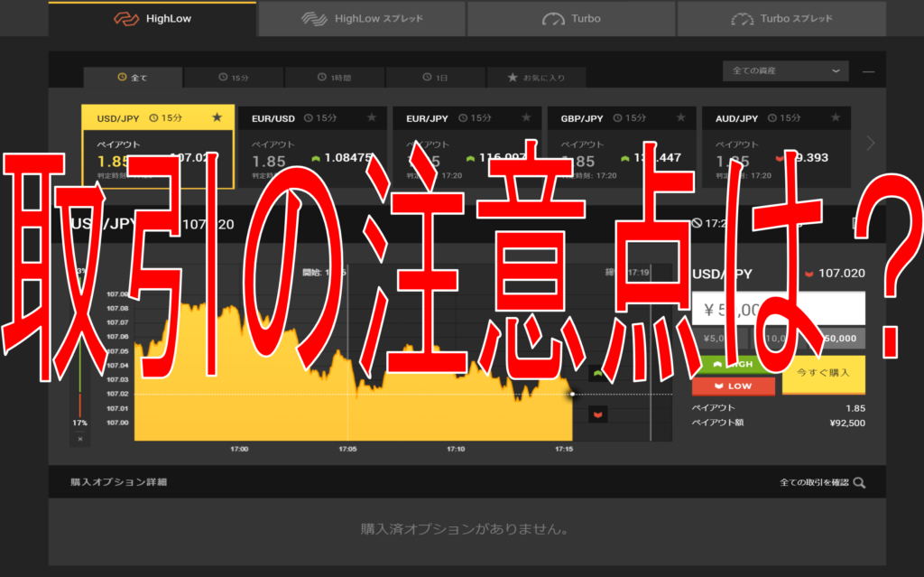This screenshot has height=577, width=924.
Task: Click the 107.020 rate in the trade panel
Action: coord(842,274)
